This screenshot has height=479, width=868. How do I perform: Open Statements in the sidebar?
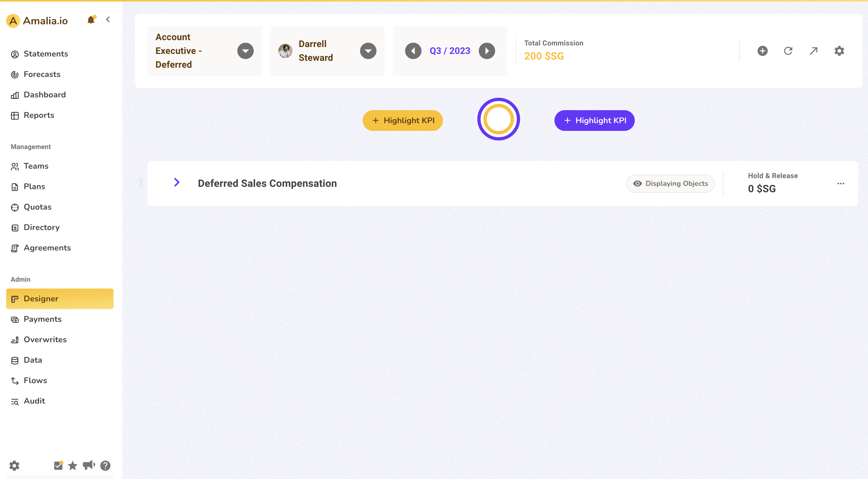pyautogui.click(x=60, y=54)
